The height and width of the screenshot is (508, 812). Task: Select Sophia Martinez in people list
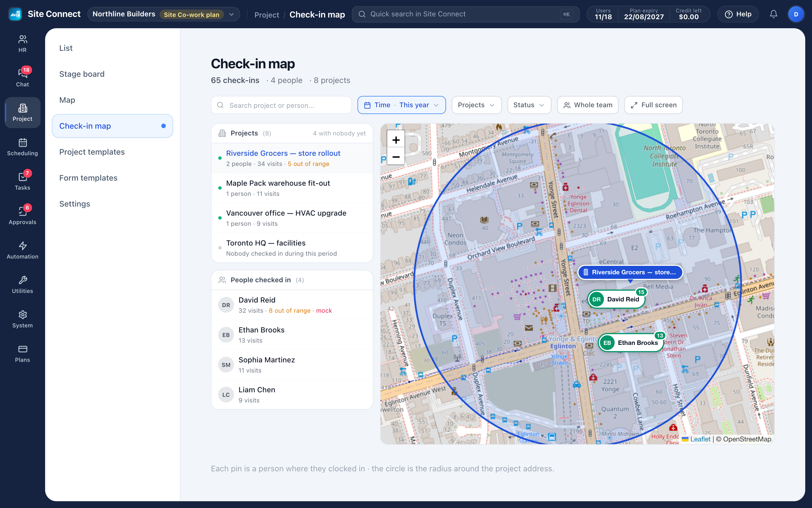[292, 365]
